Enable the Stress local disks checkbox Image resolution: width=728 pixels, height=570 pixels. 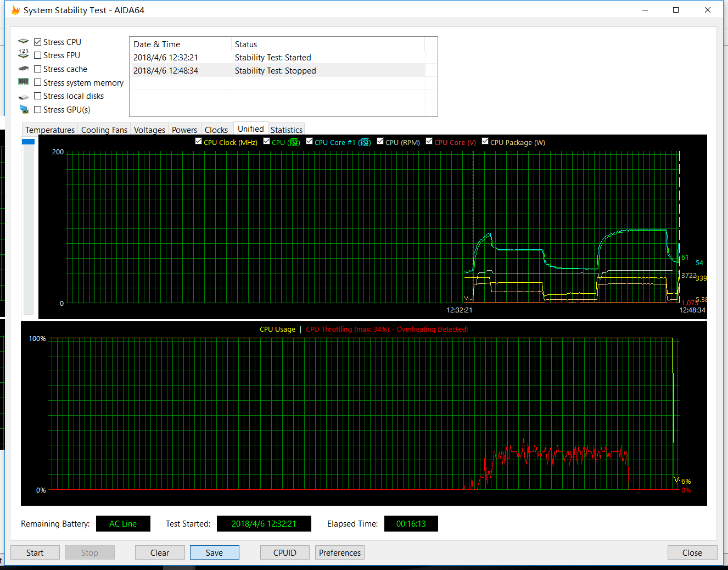[38, 96]
